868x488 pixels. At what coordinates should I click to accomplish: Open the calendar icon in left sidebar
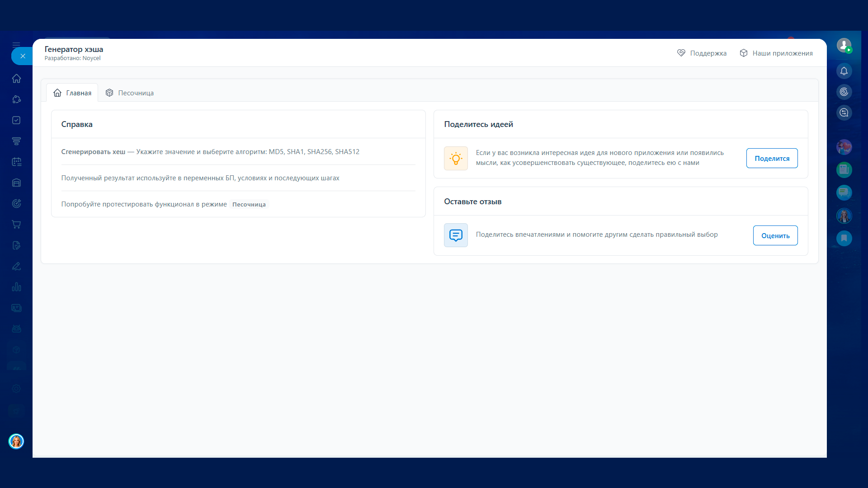[16, 162]
